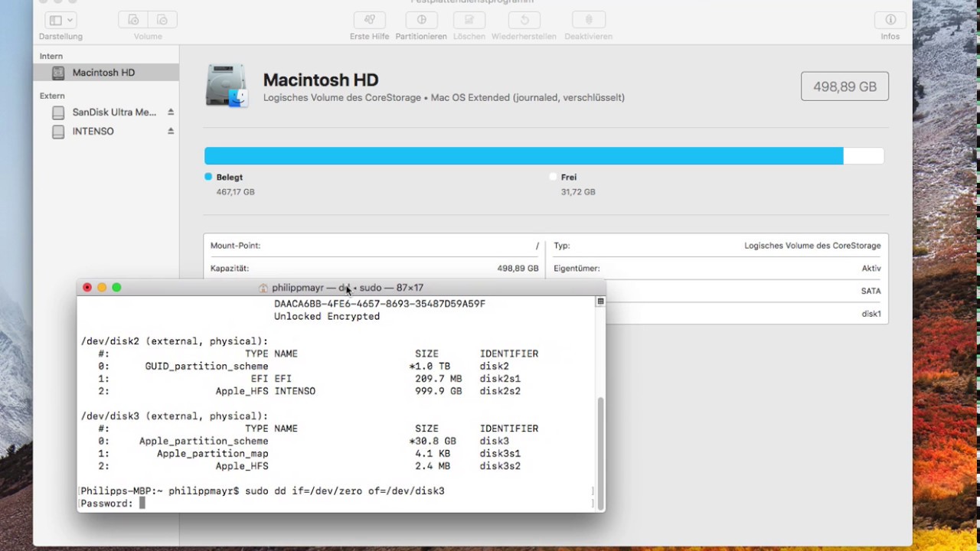Screen dimensions: 980x551
Task: Click 'Apple_partition_scheme' in Terminal output
Action: click(x=204, y=442)
